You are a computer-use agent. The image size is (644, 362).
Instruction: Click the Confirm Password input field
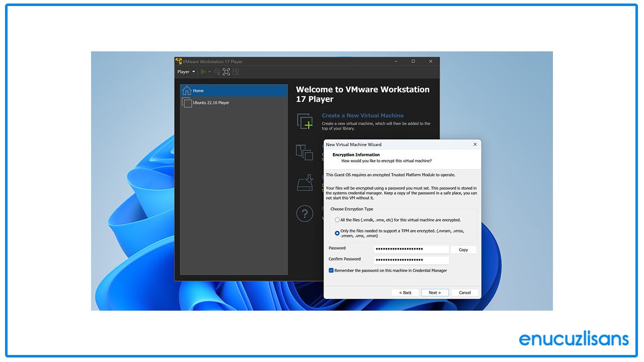(x=411, y=260)
